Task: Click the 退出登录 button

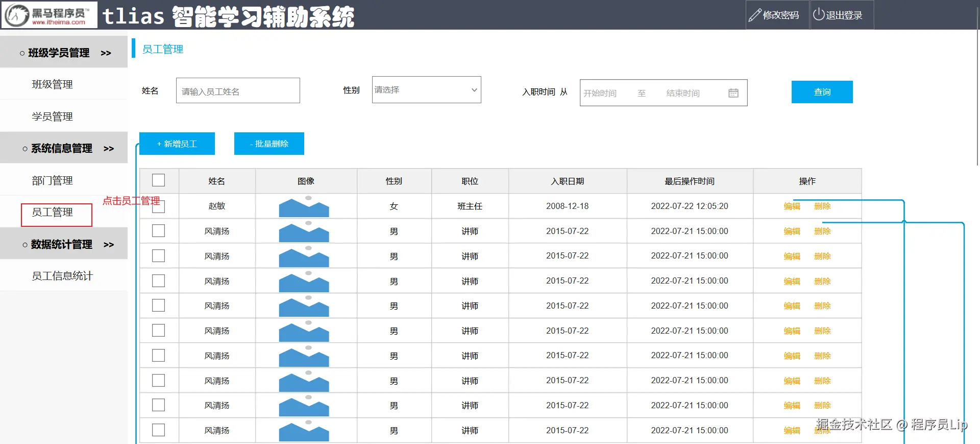Action: (841, 15)
